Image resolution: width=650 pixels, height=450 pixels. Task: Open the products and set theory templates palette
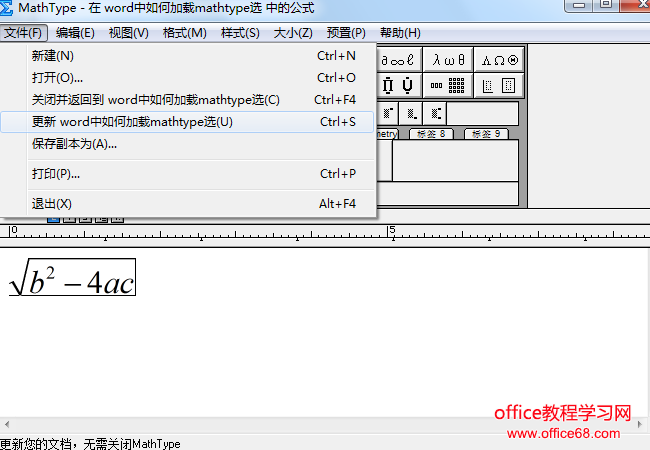coord(399,85)
